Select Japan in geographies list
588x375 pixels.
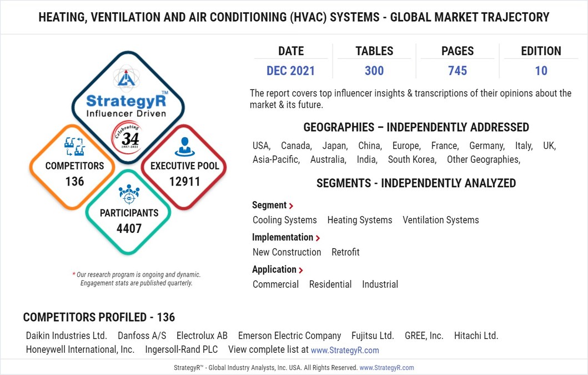click(335, 146)
